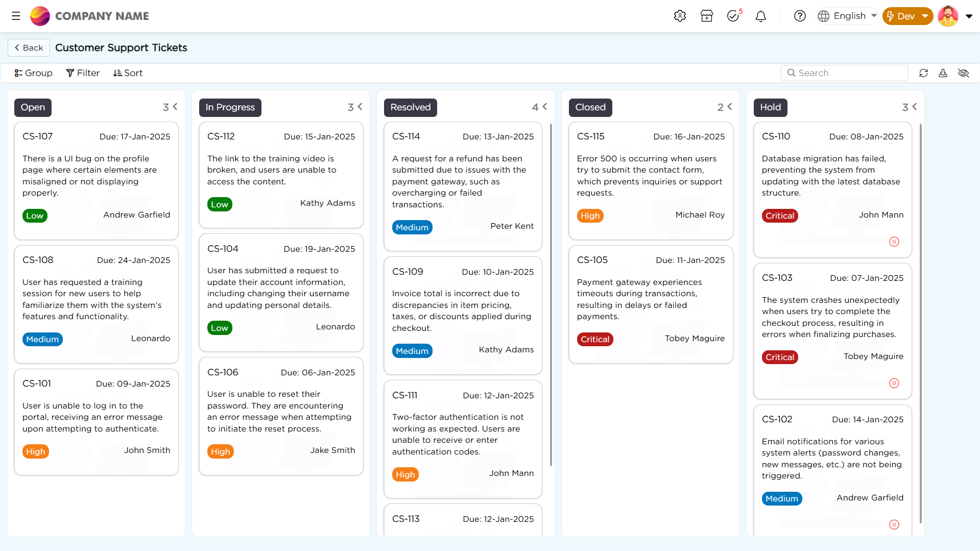Open the hamburger navigation menu

pyautogui.click(x=16, y=16)
